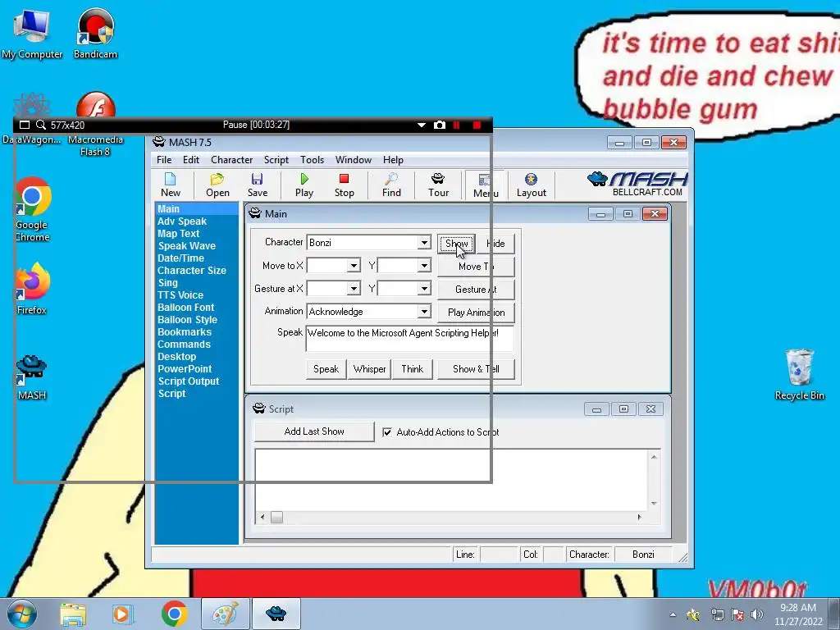Select the Firefox desktop shortcut

(32, 288)
